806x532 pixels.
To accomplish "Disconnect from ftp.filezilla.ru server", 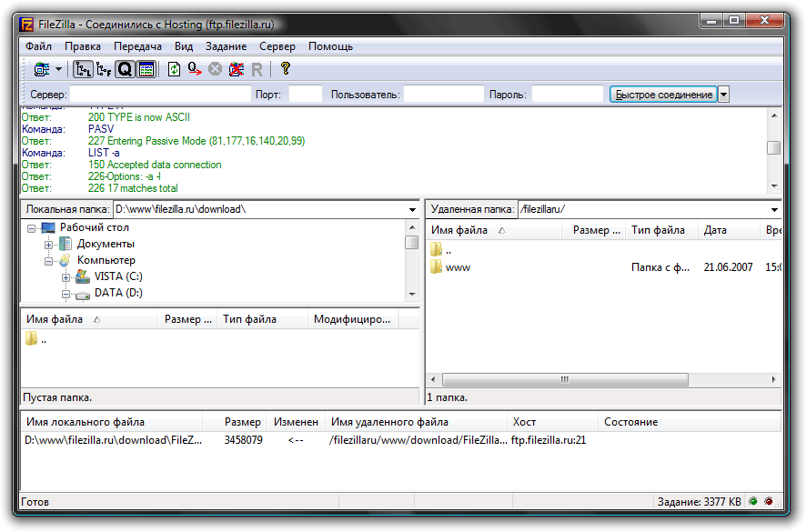I will pos(235,69).
